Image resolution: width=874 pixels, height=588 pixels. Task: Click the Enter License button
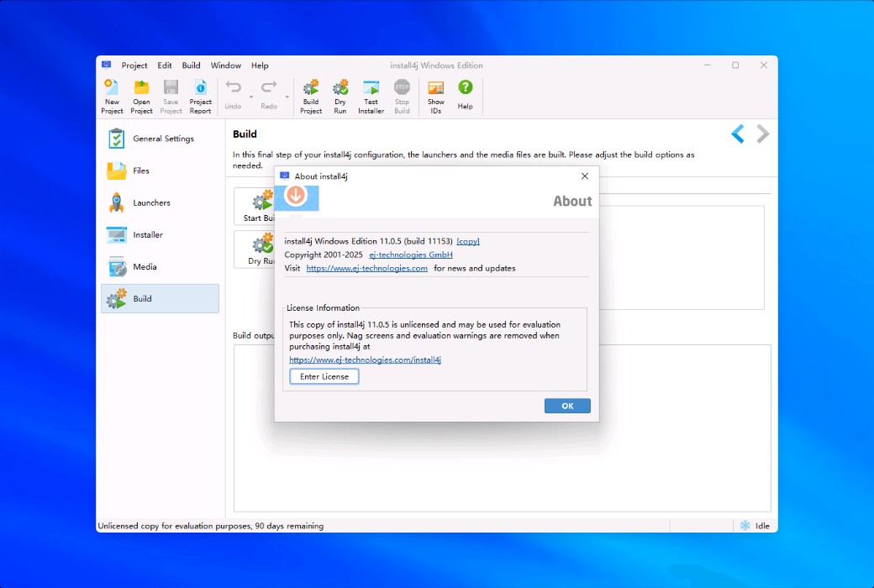tap(324, 377)
